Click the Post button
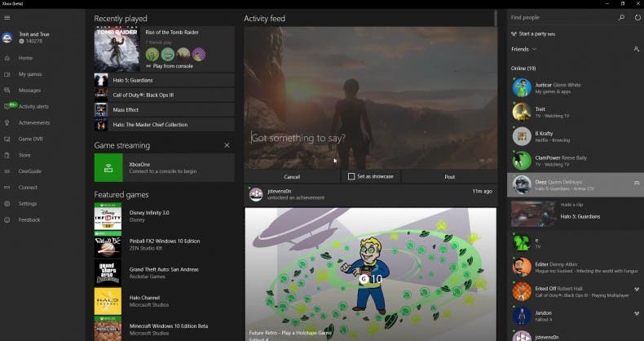Screen dimensions: 644x341 (x=449, y=177)
